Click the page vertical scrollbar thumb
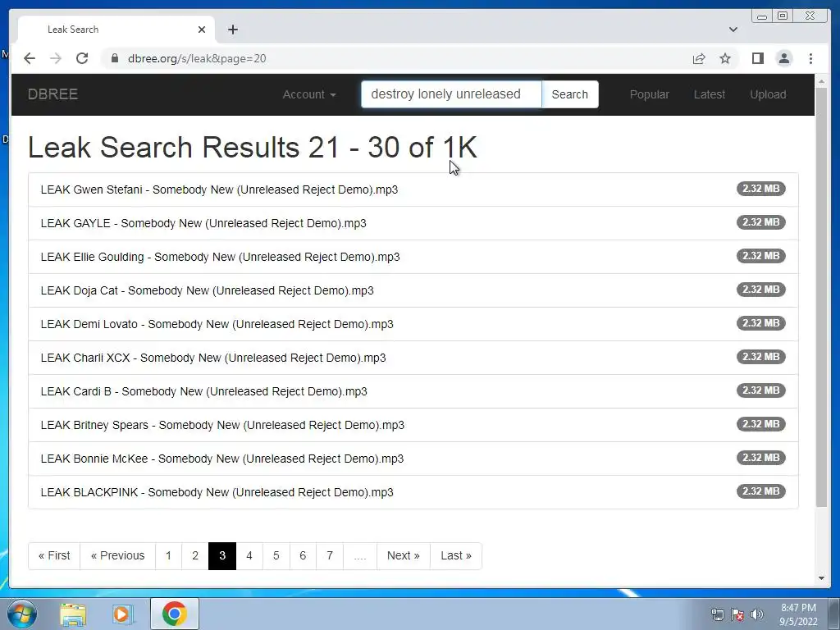The height and width of the screenshot is (630, 840). pyautogui.click(x=821, y=297)
